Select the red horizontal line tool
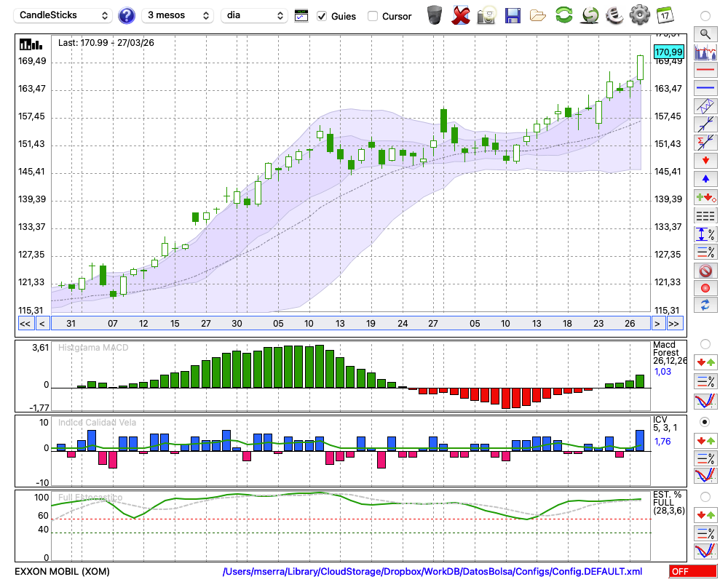This screenshot has width=728, height=582. coord(705,71)
